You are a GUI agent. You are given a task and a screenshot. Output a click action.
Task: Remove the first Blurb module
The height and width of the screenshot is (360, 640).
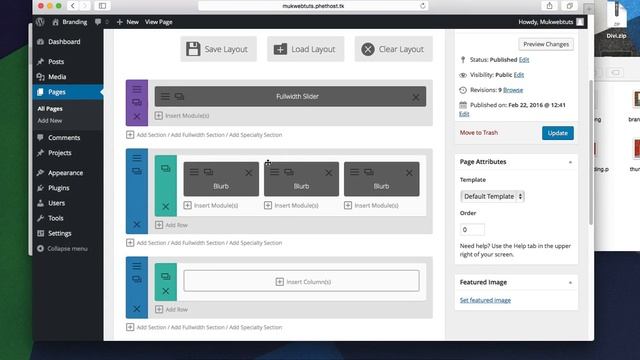tap(249, 173)
